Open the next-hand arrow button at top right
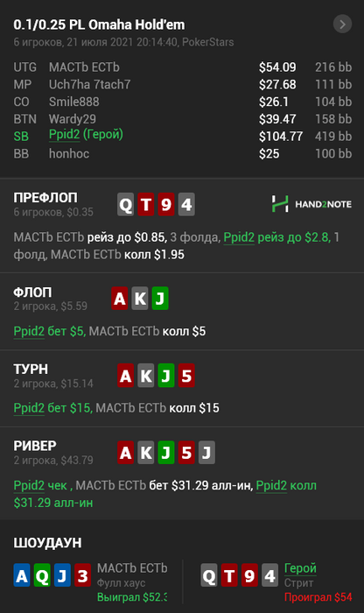The image size is (364, 613). click(342, 25)
